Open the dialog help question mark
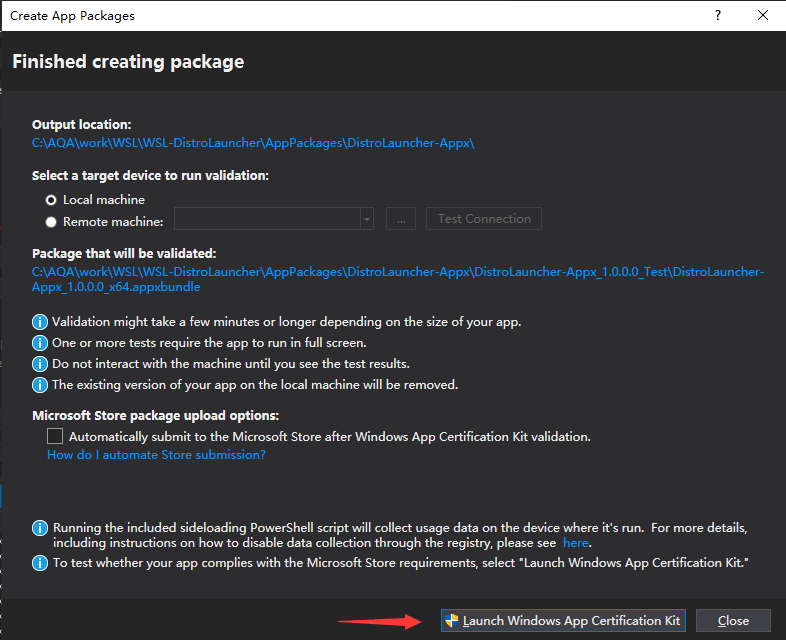 coord(718,15)
